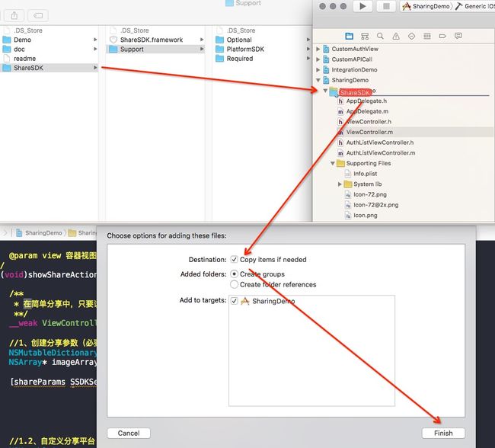Click the Finder tags toolbar icon
Viewport: 495px width, 448px height.
click(x=38, y=15)
